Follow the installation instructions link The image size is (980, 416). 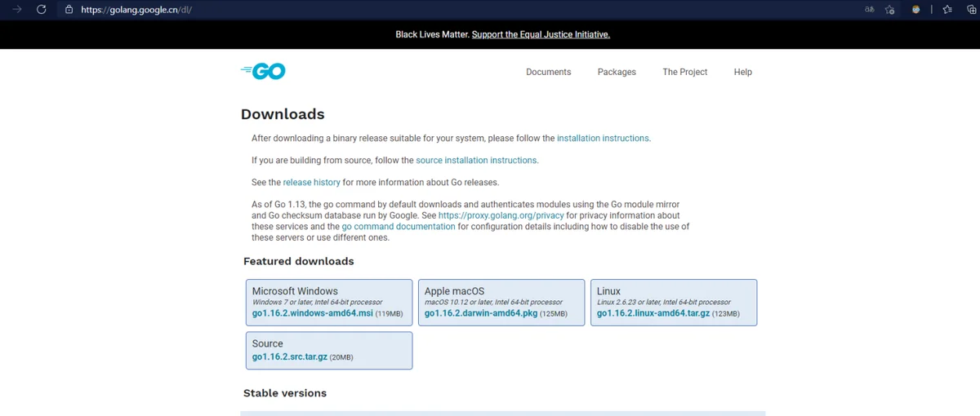[603, 139]
